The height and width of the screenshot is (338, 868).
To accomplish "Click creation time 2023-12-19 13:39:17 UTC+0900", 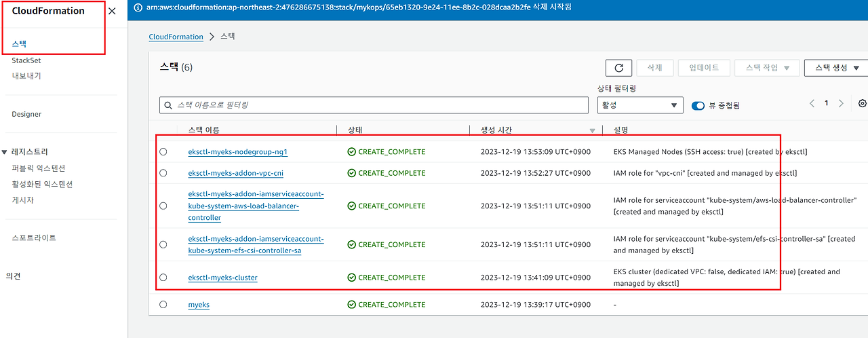I will click(536, 305).
